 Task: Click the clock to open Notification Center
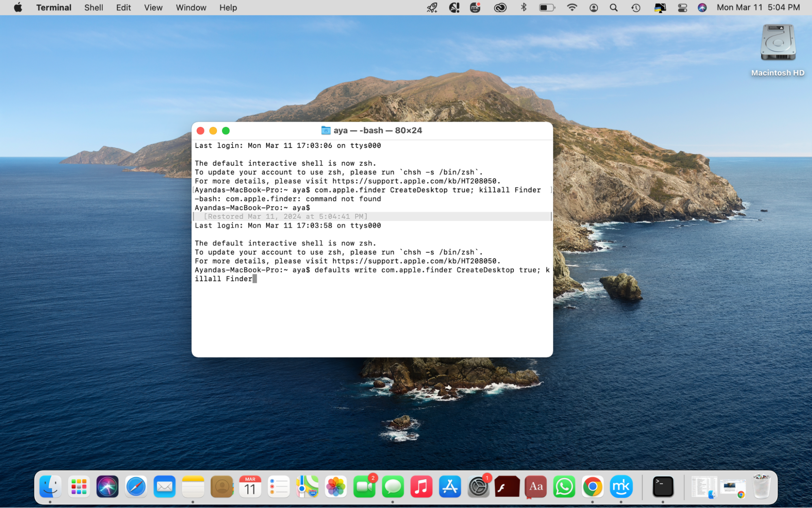click(x=758, y=7)
